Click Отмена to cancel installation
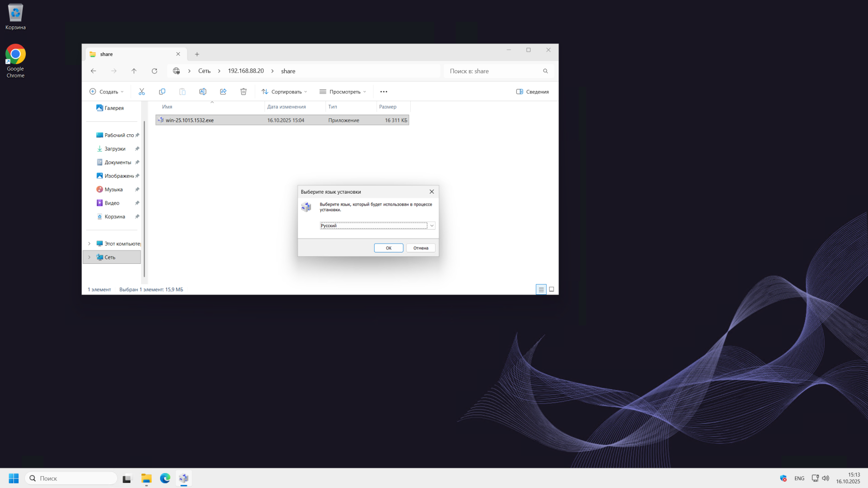 pos(421,248)
